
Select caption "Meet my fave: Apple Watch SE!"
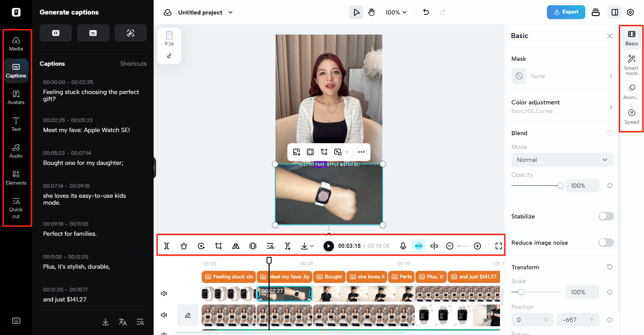[86, 130]
